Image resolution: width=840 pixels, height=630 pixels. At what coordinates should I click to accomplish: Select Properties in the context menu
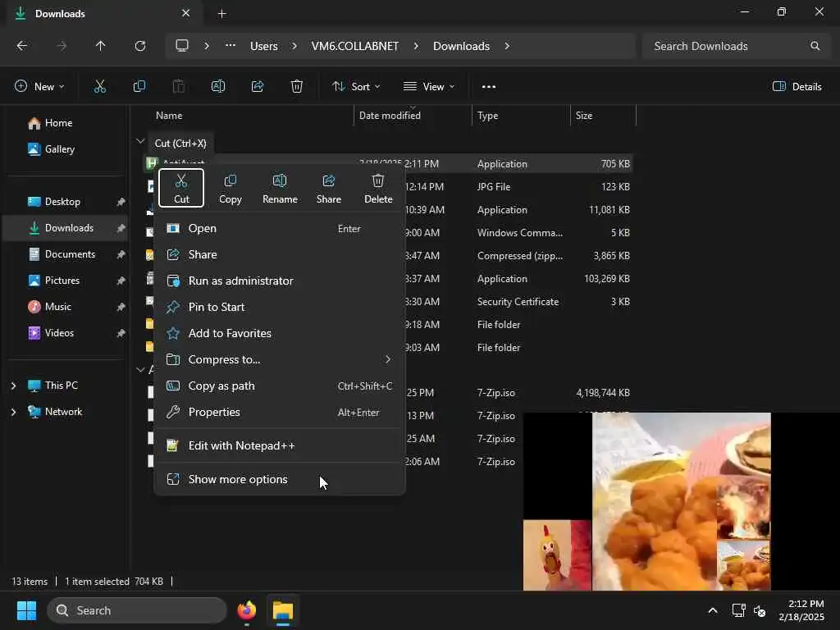pos(280,412)
